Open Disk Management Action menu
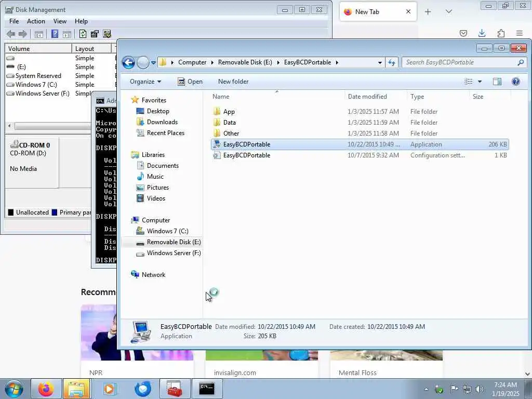The image size is (532, 399). [x=36, y=21]
